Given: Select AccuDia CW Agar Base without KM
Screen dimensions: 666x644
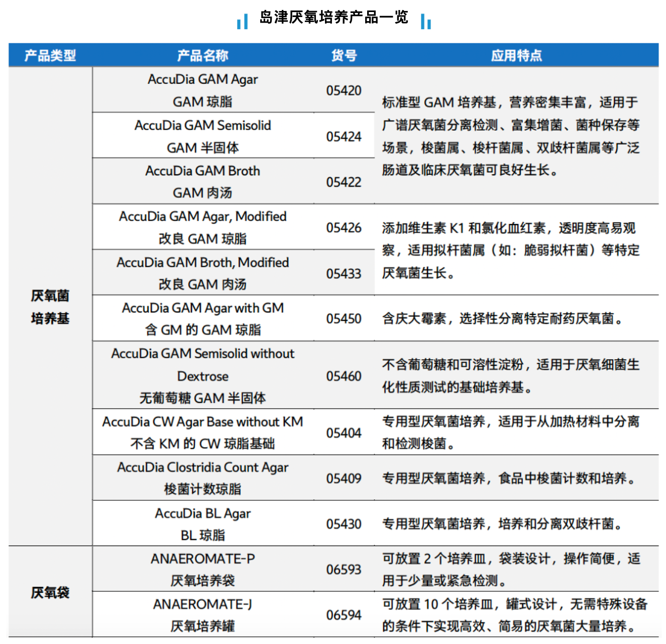Looking at the screenshot, I should pyautogui.click(x=203, y=433).
